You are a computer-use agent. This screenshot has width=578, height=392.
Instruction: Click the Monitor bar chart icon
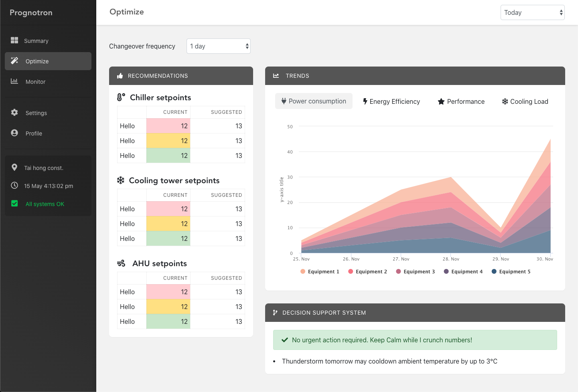[14, 81]
